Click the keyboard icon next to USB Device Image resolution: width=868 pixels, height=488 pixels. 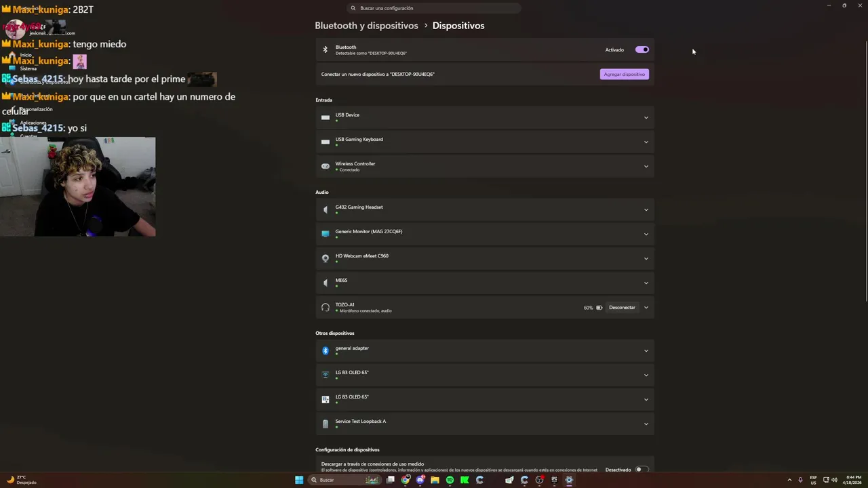click(x=325, y=117)
